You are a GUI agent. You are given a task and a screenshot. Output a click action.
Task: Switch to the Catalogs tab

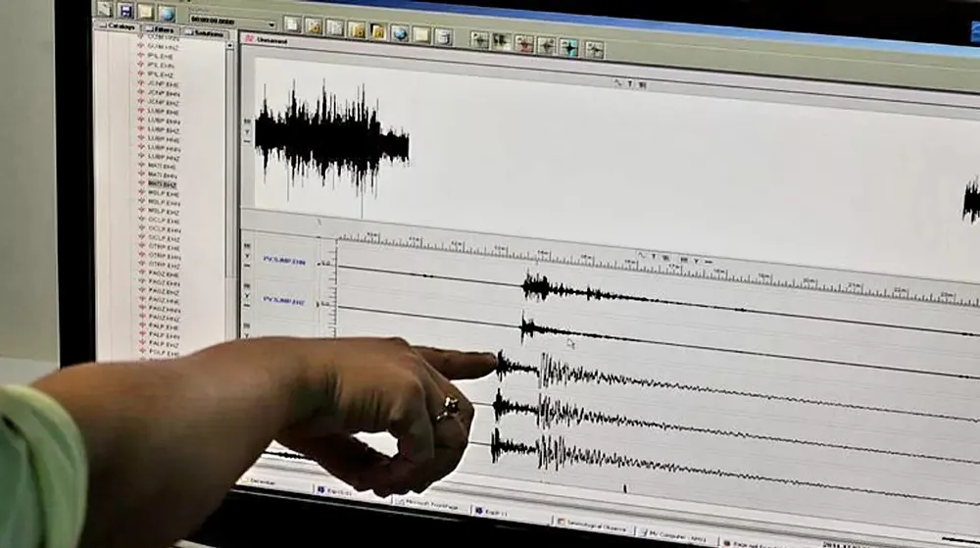coord(120,26)
